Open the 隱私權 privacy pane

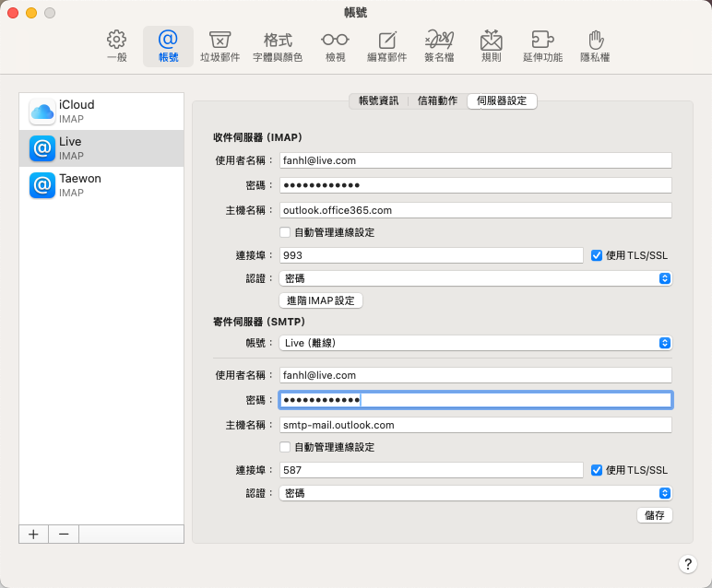[x=595, y=46]
